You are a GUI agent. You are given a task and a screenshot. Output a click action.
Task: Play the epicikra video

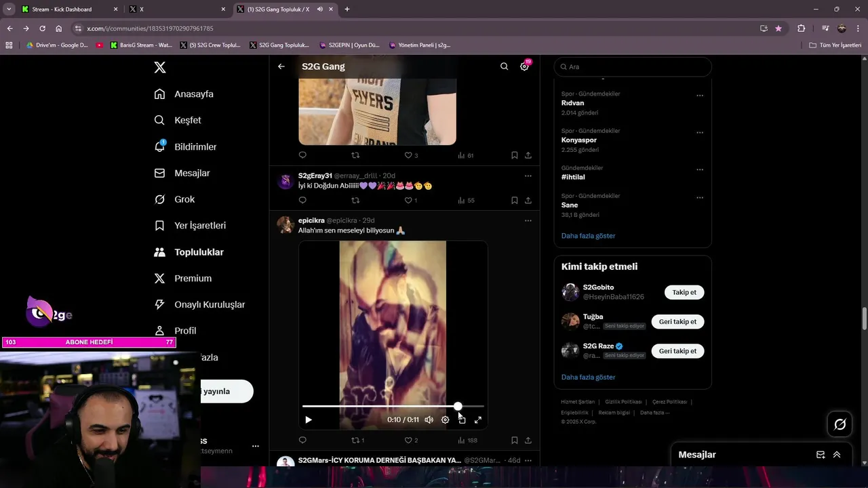(x=309, y=420)
